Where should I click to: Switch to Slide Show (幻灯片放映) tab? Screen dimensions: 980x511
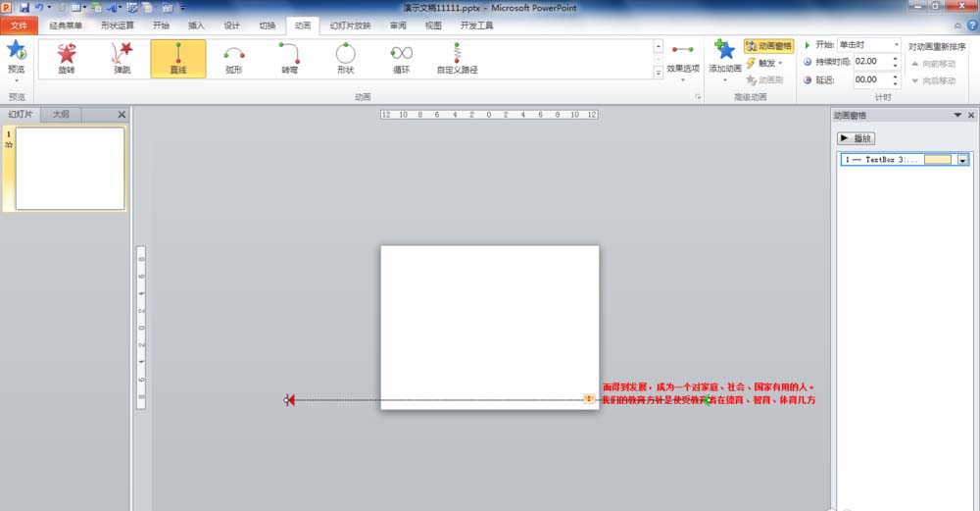pyautogui.click(x=350, y=26)
